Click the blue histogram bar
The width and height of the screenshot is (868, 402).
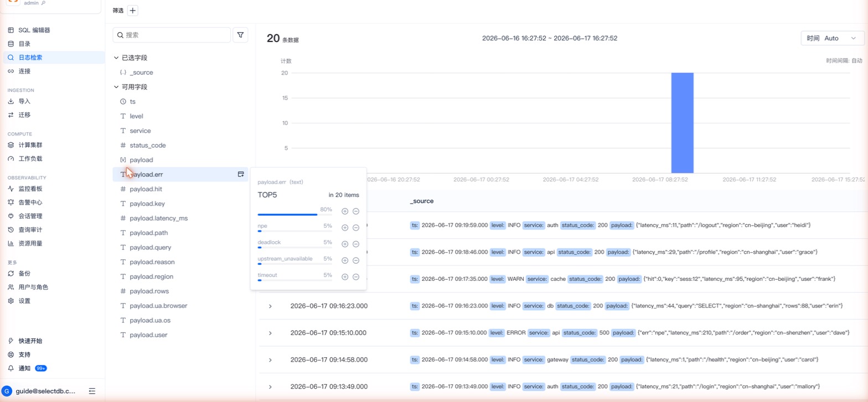click(682, 123)
